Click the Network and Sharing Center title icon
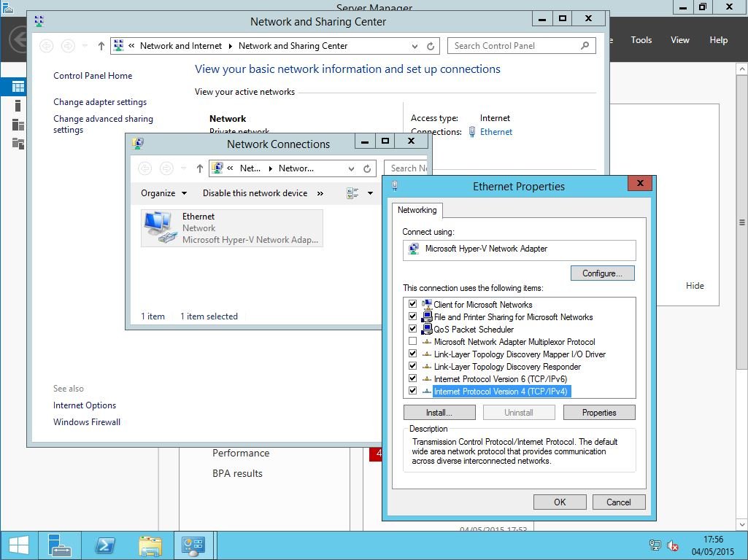 (x=39, y=21)
